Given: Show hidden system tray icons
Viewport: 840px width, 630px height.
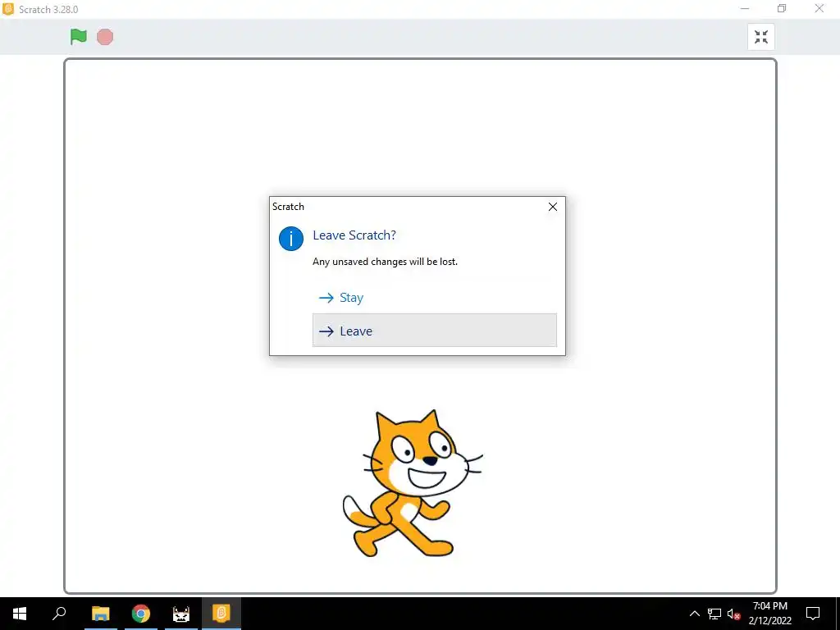Looking at the screenshot, I should pos(694,614).
